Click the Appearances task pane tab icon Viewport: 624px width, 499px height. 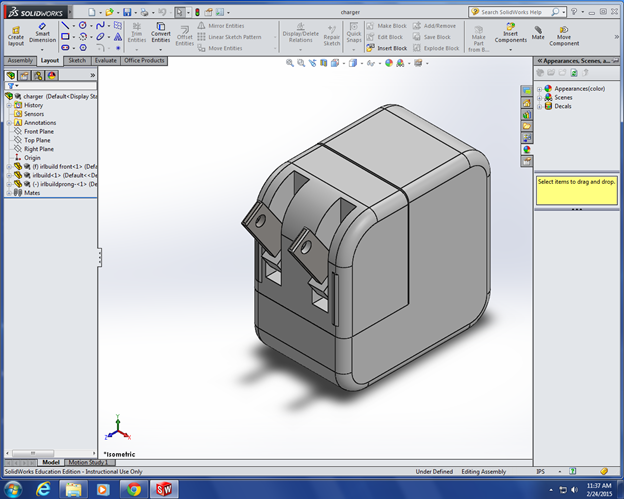(526, 150)
